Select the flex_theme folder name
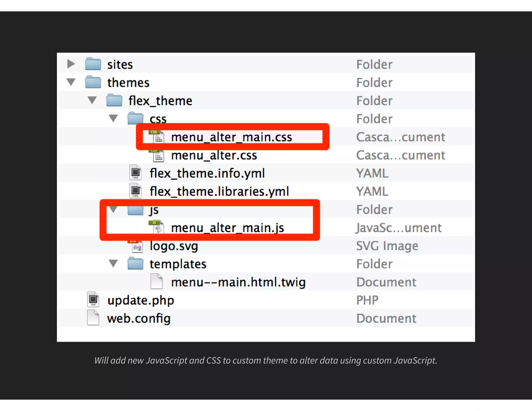The width and height of the screenshot is (532, 411). (160, 101)
